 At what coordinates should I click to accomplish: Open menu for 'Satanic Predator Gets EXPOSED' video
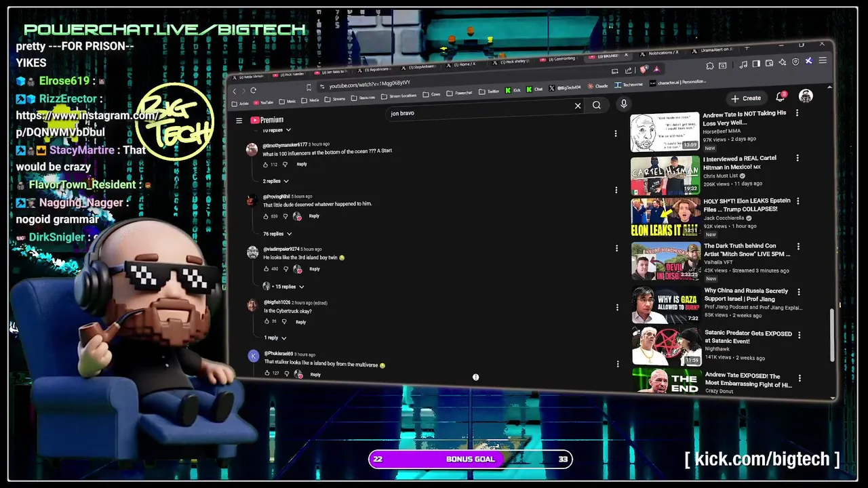coord(799,335)
